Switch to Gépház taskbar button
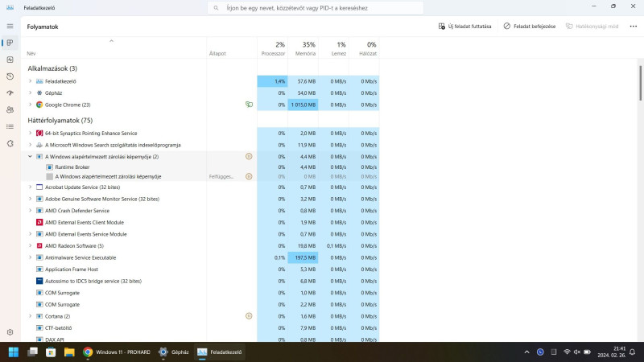644x362 pixels. (174, 352)
